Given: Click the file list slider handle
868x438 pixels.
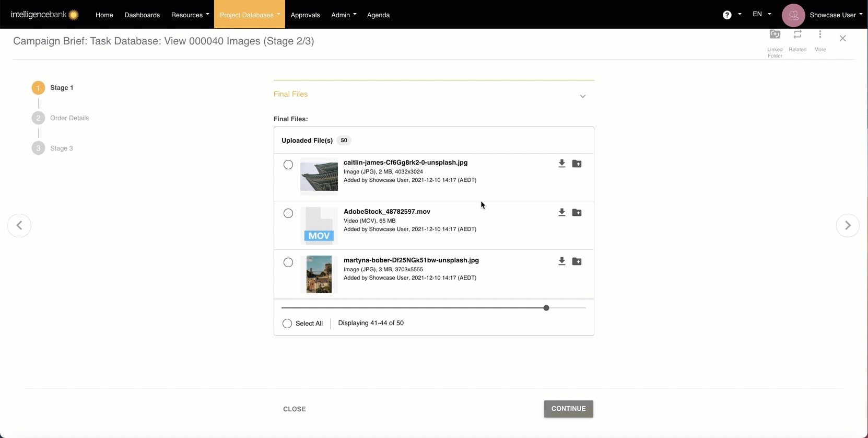Looking at the screenshot, I should point(546,308).
